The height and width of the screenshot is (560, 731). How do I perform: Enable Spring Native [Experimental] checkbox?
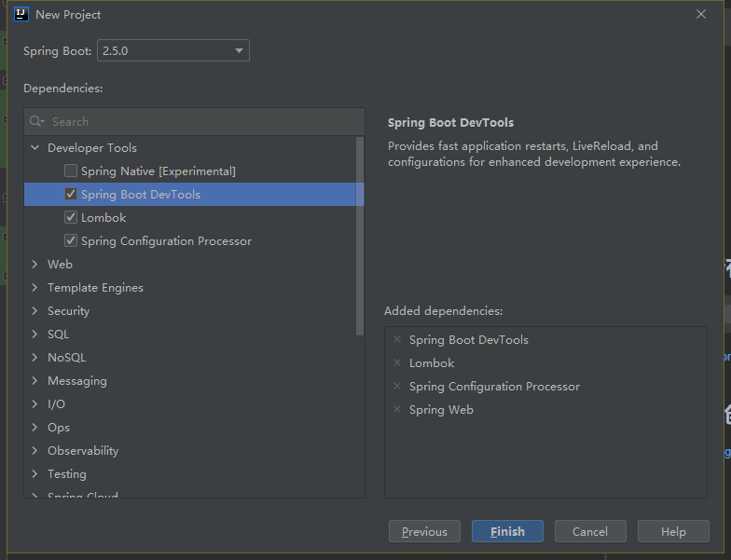71,171
